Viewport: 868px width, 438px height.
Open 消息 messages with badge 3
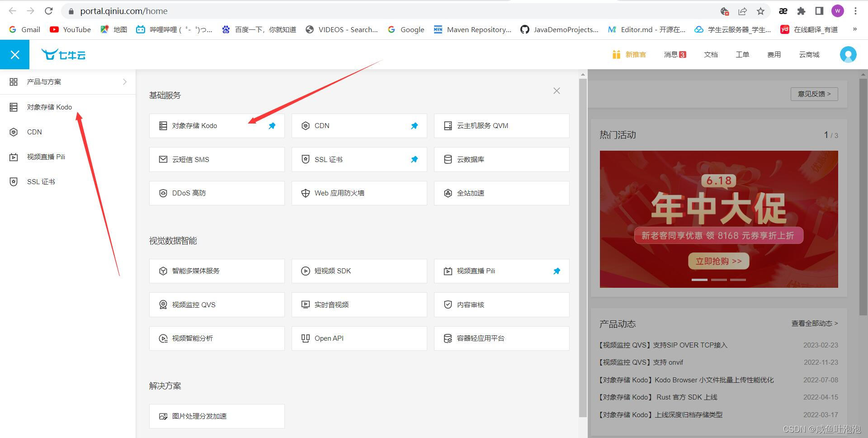675,55
